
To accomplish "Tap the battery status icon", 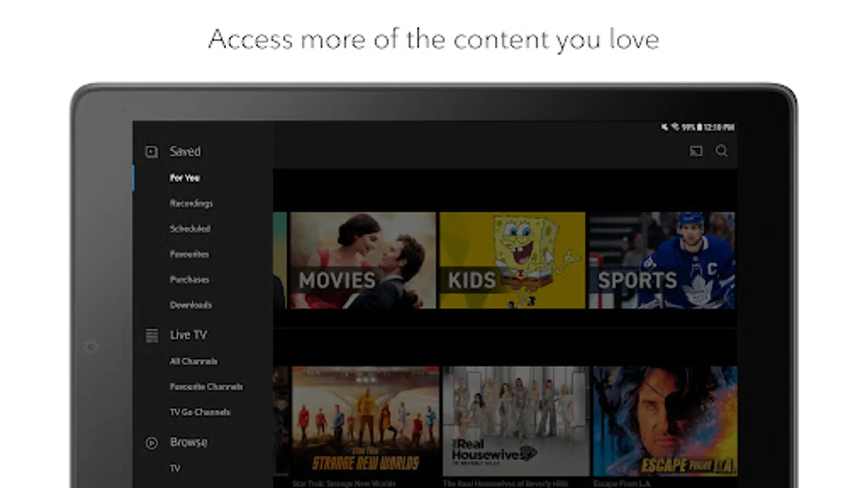I will [699, 127].
